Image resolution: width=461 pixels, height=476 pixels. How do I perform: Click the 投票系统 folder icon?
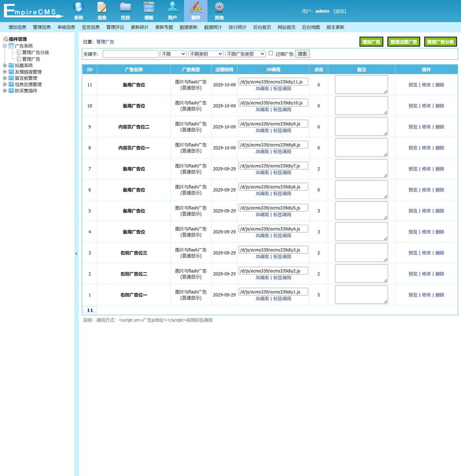pos(12,66)
